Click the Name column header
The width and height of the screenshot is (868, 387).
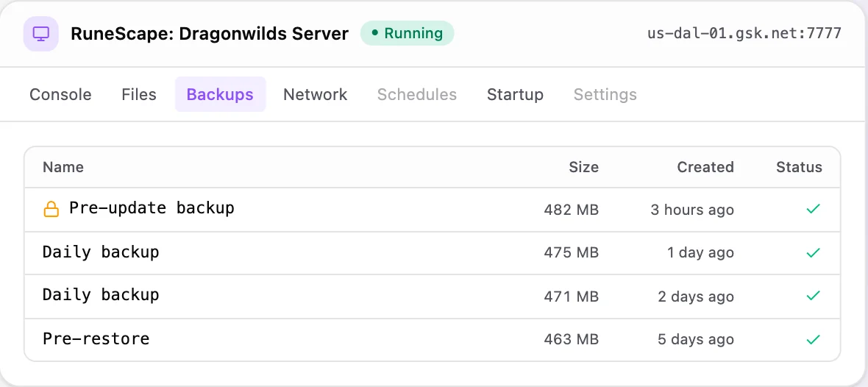[x=63, y=167]
